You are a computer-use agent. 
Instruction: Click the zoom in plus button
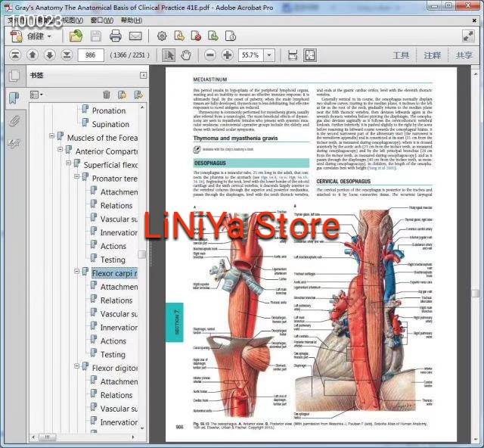coord(228,55)
